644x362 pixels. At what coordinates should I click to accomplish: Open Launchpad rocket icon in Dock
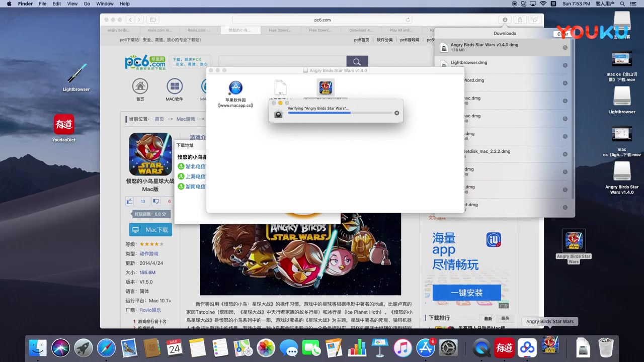point(84,348)
